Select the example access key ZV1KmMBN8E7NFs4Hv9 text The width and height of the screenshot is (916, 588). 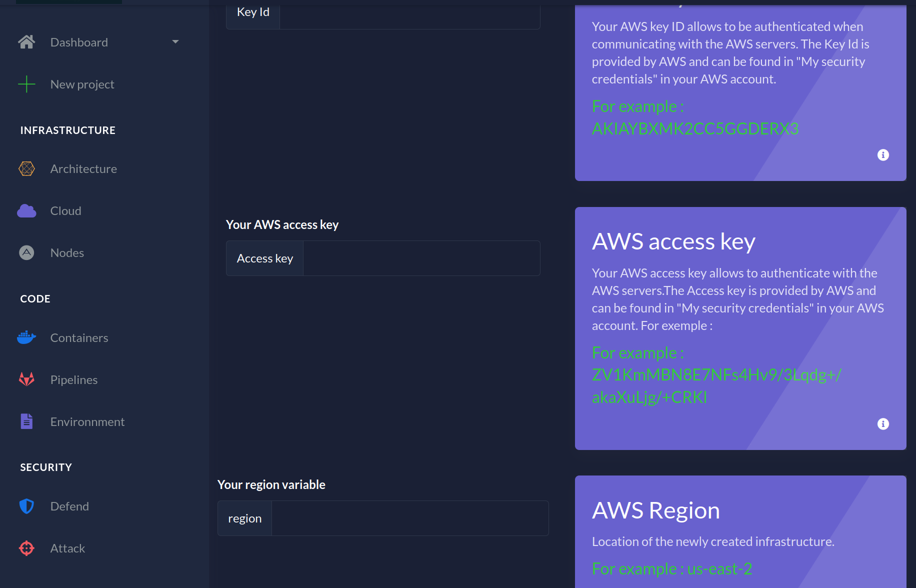[x=717, y=386]
